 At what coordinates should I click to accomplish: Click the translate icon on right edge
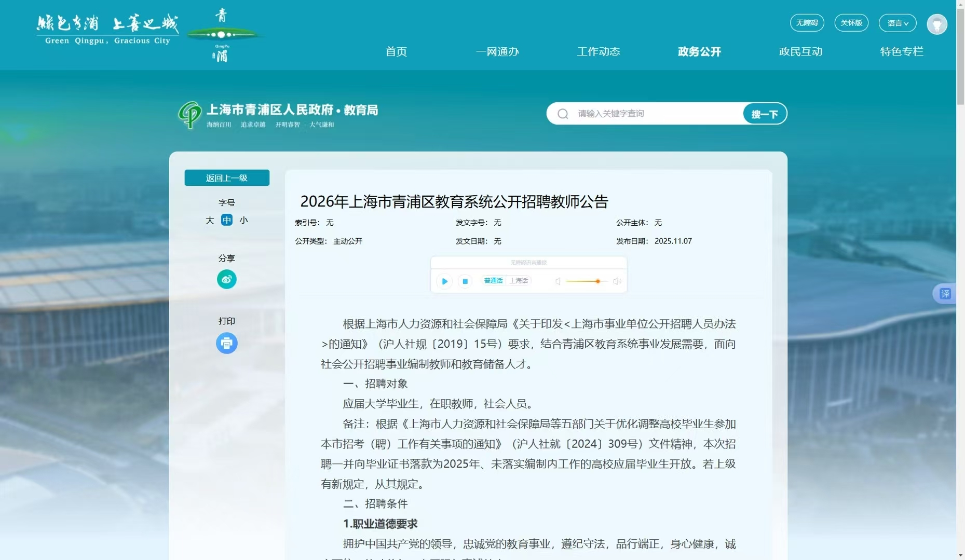click(x=946, y=294)
